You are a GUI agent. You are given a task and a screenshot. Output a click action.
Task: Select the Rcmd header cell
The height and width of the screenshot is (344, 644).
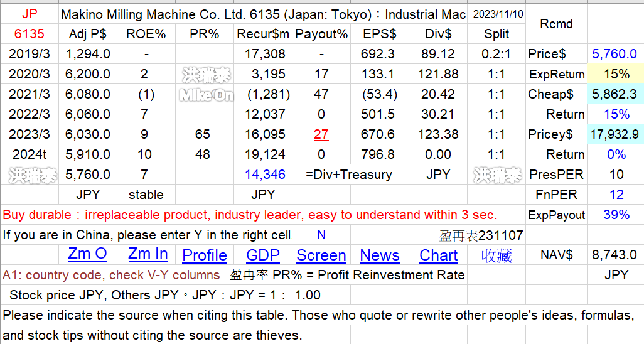pyautogui.click(x=556, y=24)
